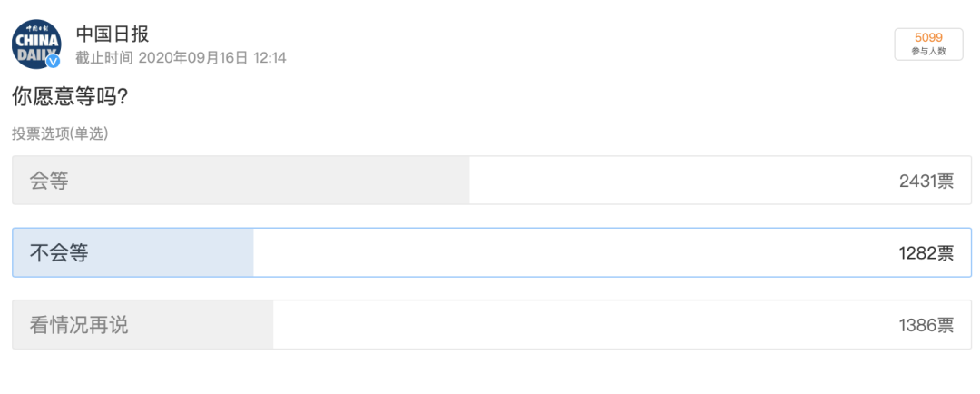The image size is (980, 394).
Task: Click the 截止时间 deadline label
Action: 104,58
